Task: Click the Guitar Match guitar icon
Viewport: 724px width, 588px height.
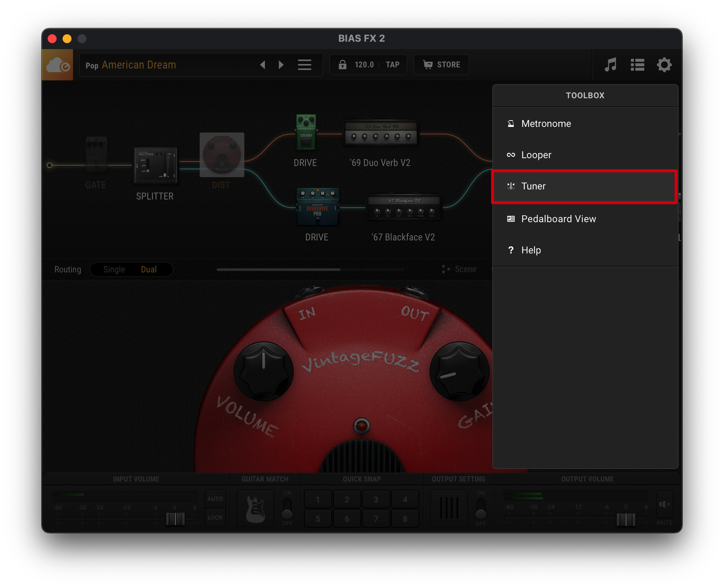Action: pyautogui.click(x=255, y=508)
